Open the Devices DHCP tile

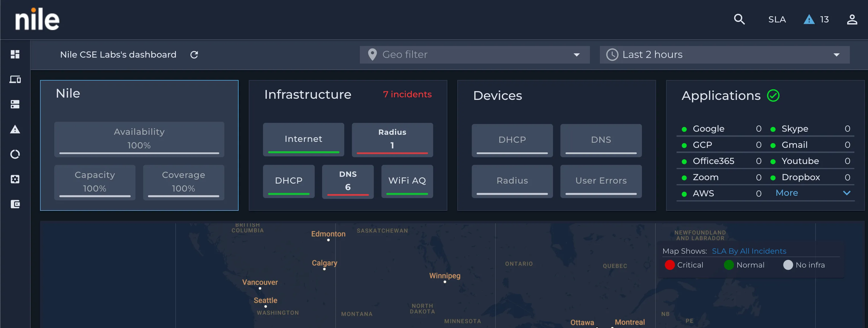(512, 140)
